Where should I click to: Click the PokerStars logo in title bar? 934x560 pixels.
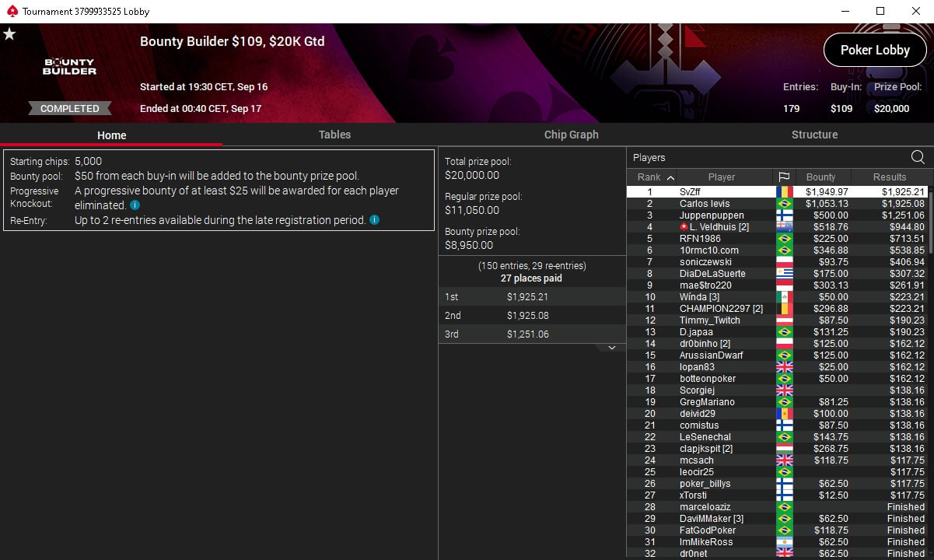pos(11,11)
